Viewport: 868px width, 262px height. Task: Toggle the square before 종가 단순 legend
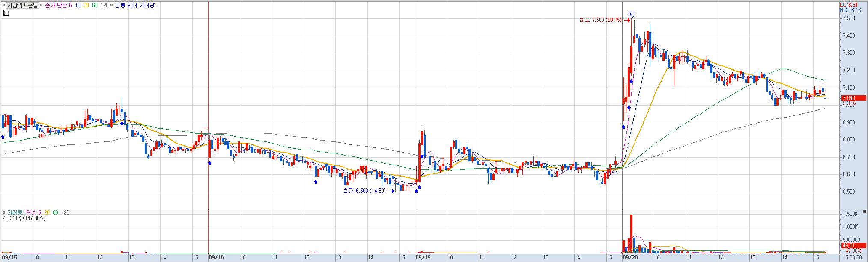pyautogui.click(x=42, y=6)
